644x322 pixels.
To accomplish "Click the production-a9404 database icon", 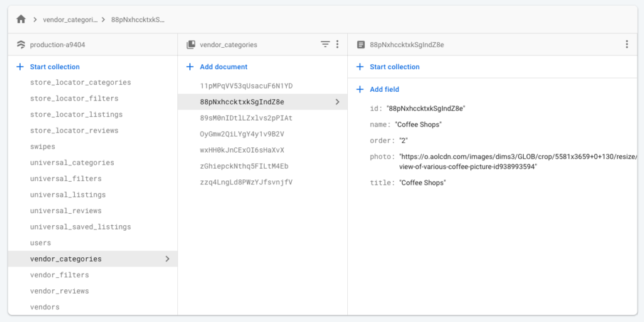I will (x=21, y=45).
